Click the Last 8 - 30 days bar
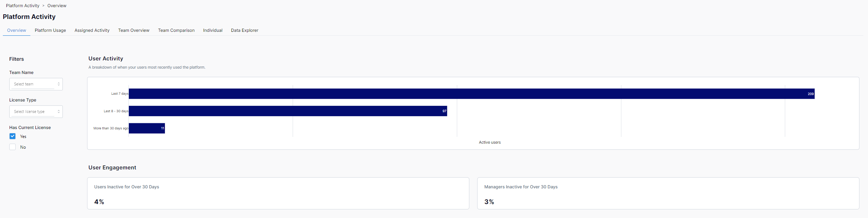868x218 pixels. tap(288, 111)
